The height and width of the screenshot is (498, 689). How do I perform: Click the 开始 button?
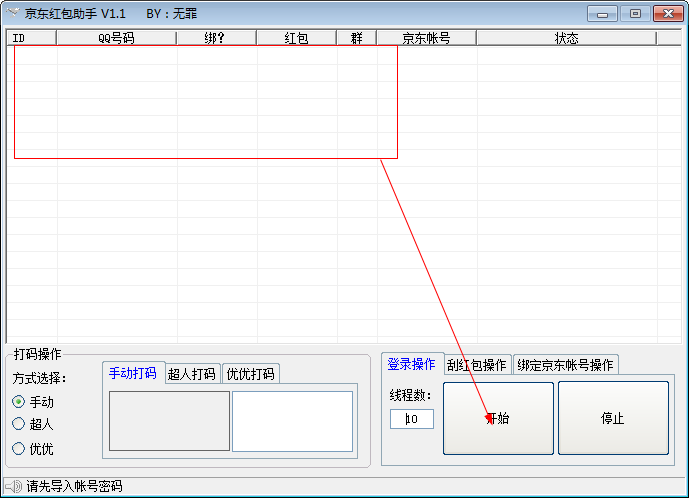click(x=498, y=418)
